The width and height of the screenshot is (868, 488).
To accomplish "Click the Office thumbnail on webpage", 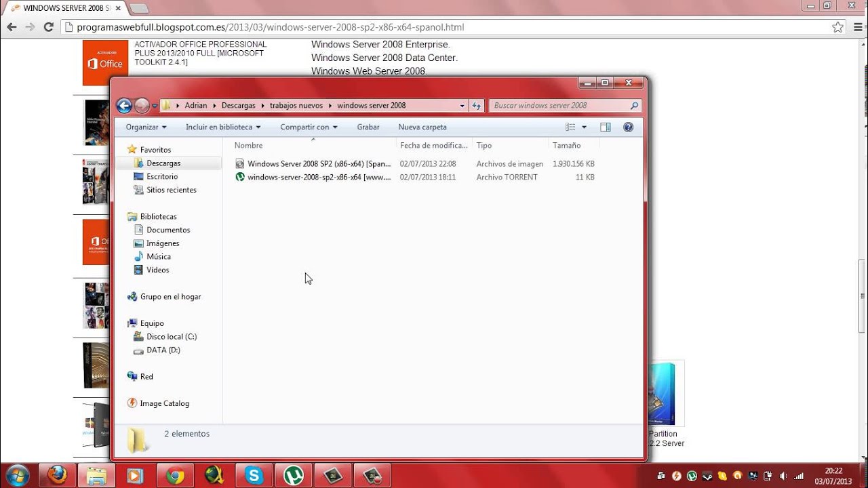I will 105,62.
